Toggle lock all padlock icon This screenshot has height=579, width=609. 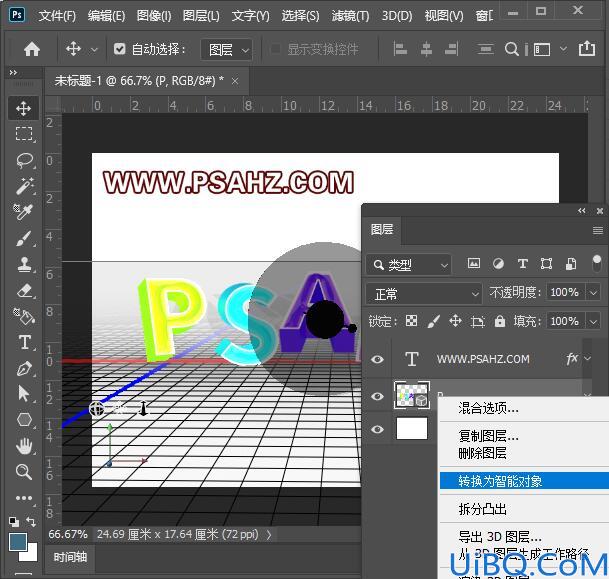[499, 321]
